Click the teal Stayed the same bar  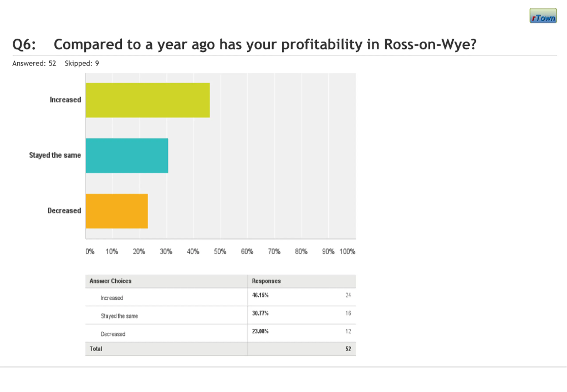(x=127, y=156)
